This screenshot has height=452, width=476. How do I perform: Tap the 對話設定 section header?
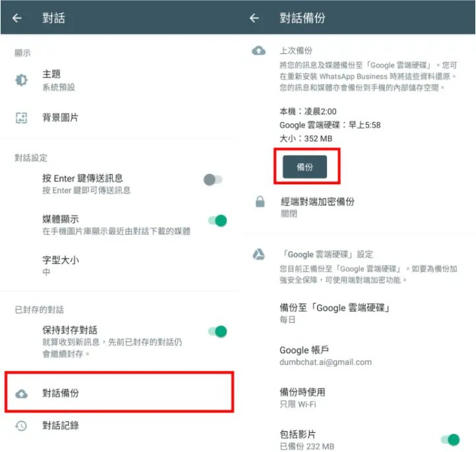(x=31, y=158)
